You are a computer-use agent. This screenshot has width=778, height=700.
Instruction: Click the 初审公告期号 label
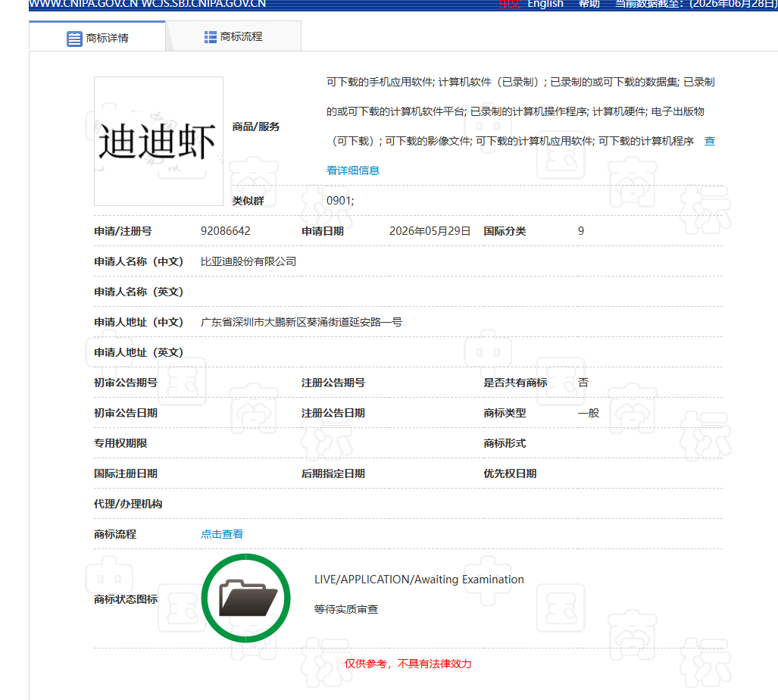pyautogui.click(x=126, y=383)
